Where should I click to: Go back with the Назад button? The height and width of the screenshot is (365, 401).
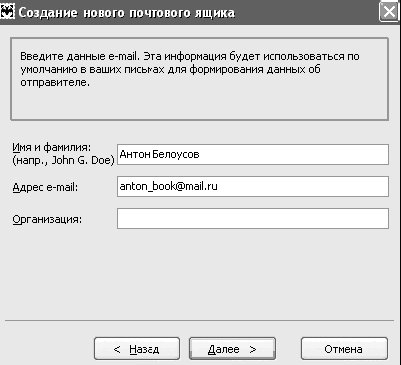click(x=137, y=349)
